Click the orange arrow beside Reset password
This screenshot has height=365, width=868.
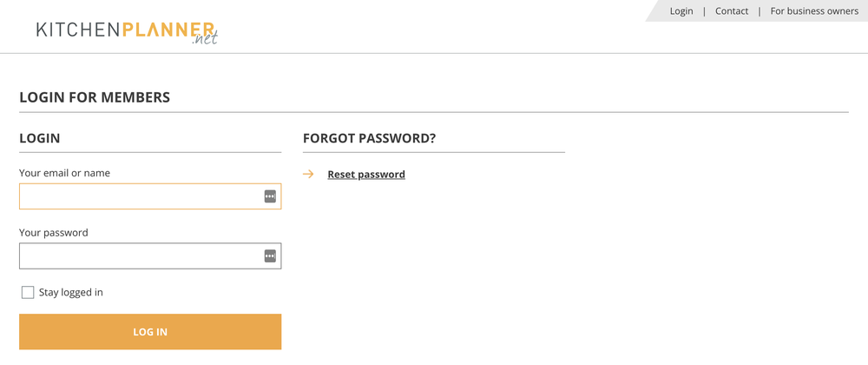(x=308, y=175)
